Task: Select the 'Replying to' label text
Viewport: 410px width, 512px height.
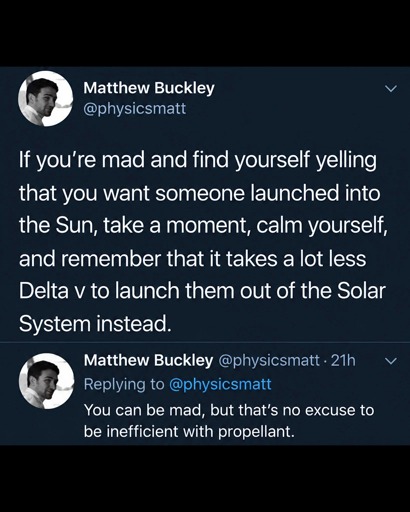Action: pyautogui.click(x=124, y=384)
